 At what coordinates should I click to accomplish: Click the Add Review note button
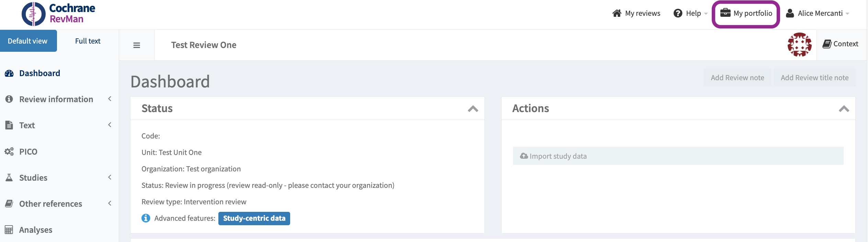pos(737,78)
